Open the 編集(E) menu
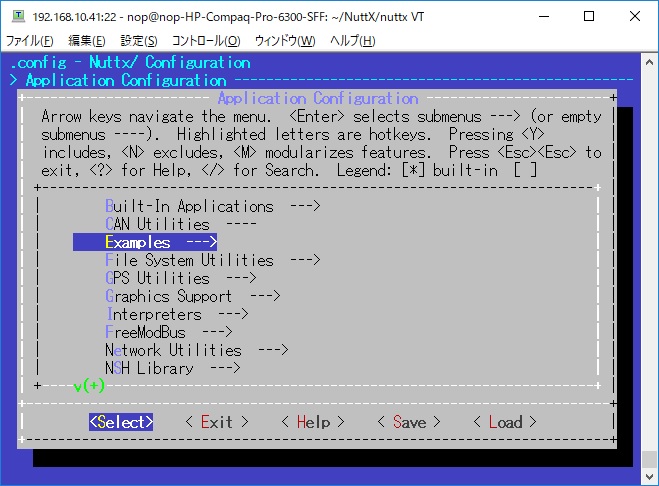Image resolution: width=659 pixels, height=486 pixels. (x=87, y=41)
